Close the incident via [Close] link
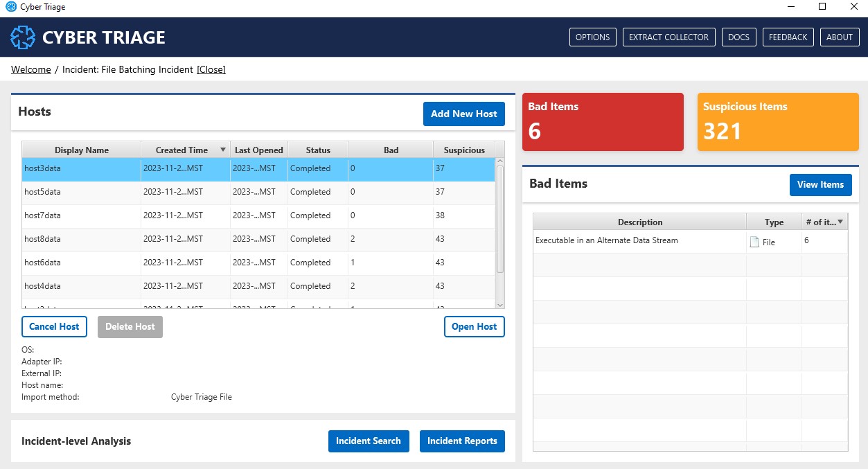The image size is (868, 469). coord(211,69)
